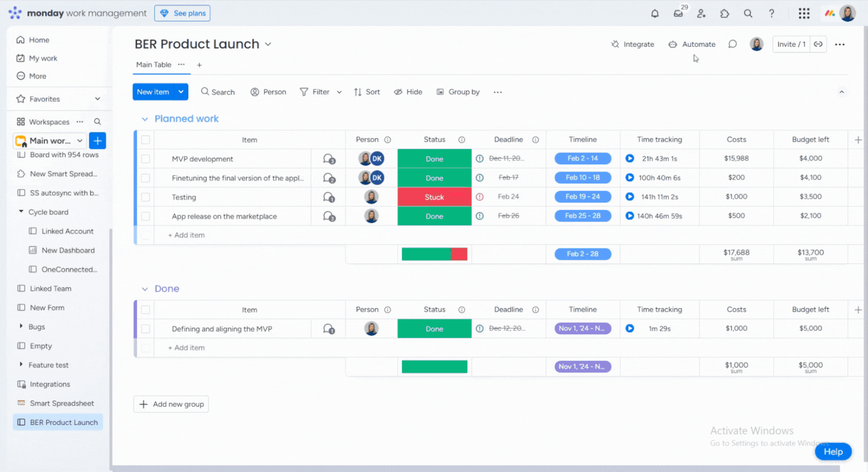Open Workspaces three-dot options
This screenshot has height=472, width=868.
pos(80,122)
